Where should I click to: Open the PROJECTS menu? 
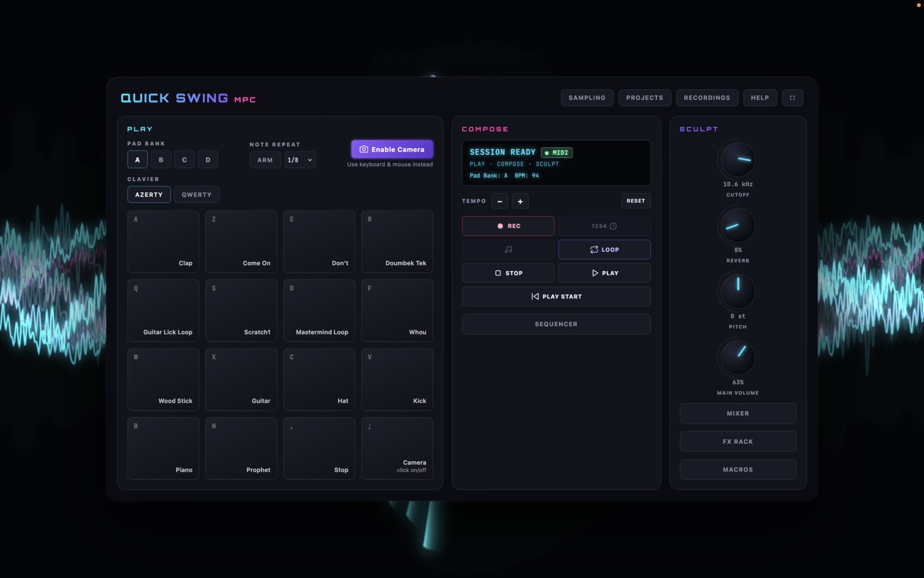tap(644, 98)
